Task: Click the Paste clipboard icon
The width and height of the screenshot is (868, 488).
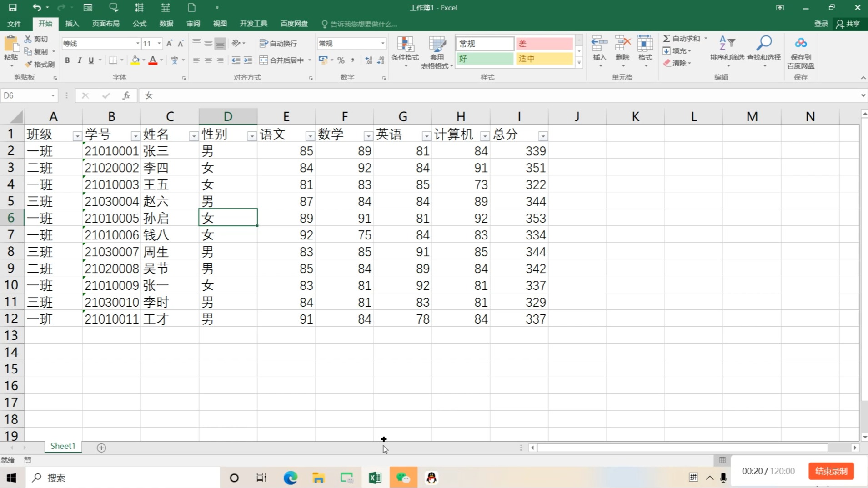Action: click(11, 44)
